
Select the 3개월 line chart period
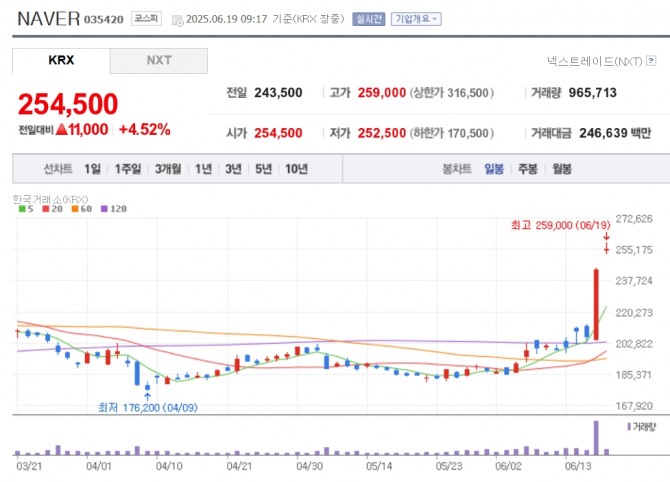tap(168, 169)
